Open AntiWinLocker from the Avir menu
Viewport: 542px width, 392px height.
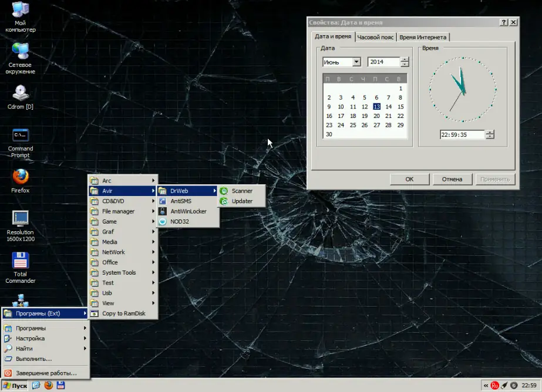coord(188,211)
